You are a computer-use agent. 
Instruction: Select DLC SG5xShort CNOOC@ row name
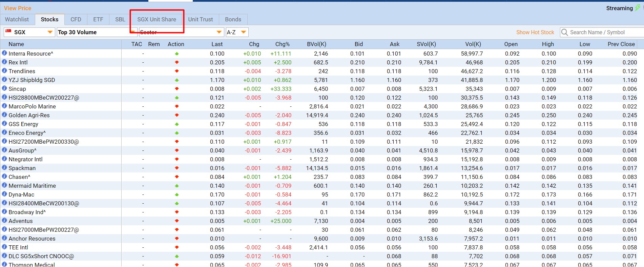[x=41, y=256]
